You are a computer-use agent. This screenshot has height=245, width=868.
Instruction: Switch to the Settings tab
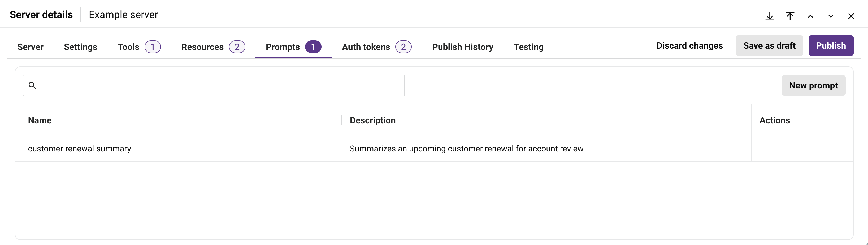click(x=81, y=47)
